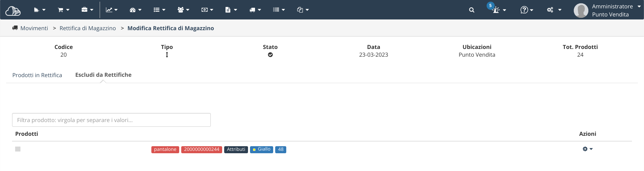Click the size 48 tag

pyautogui.click(x=281, y=150)
